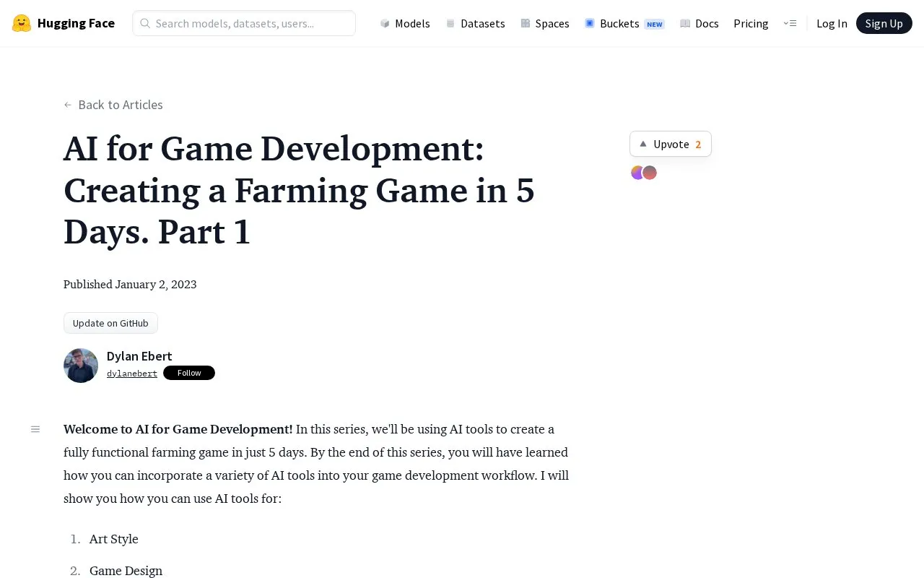The image size is (924, 578).
Task: Click the search magnifier icon
Action: [x=145, y=23]
